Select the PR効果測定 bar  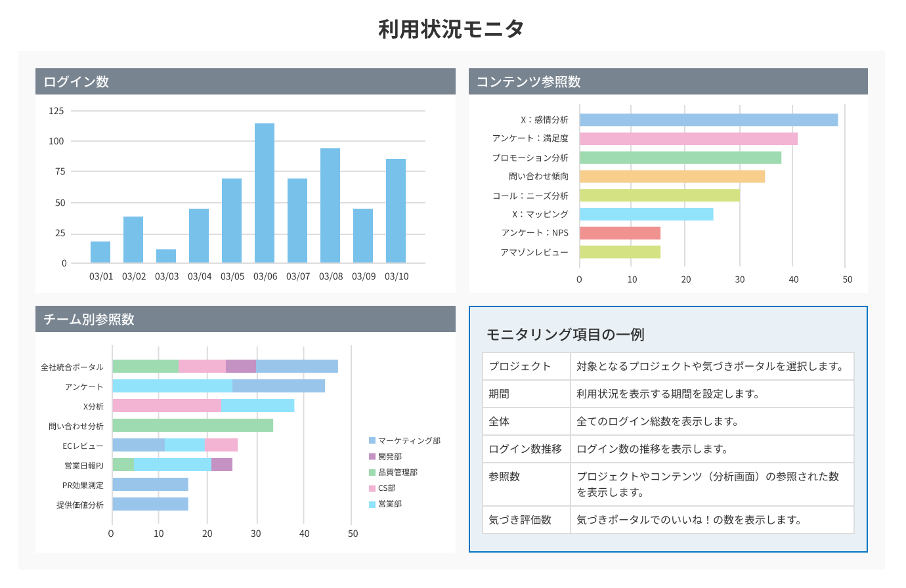tap(150, 484)
